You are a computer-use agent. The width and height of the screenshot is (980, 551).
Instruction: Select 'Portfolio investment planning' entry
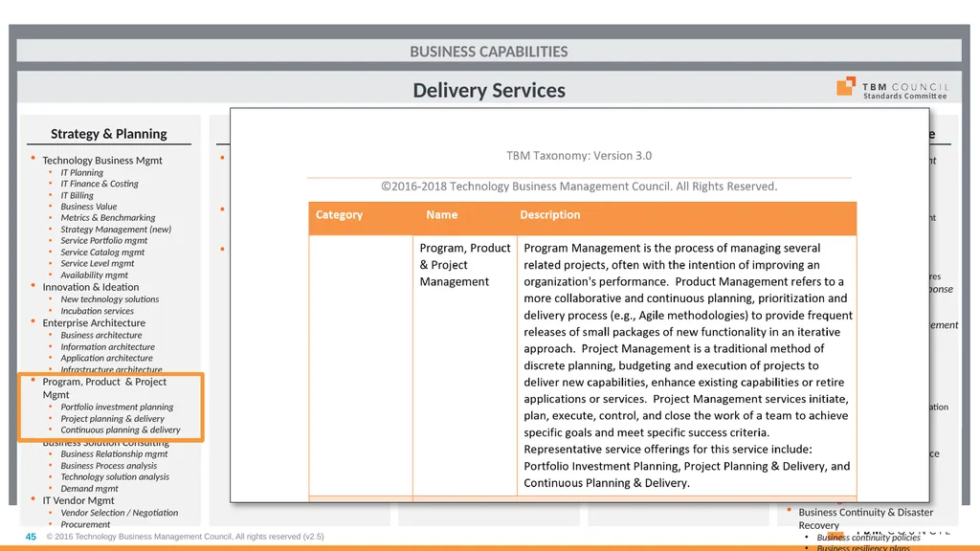(x=117, y=407)
